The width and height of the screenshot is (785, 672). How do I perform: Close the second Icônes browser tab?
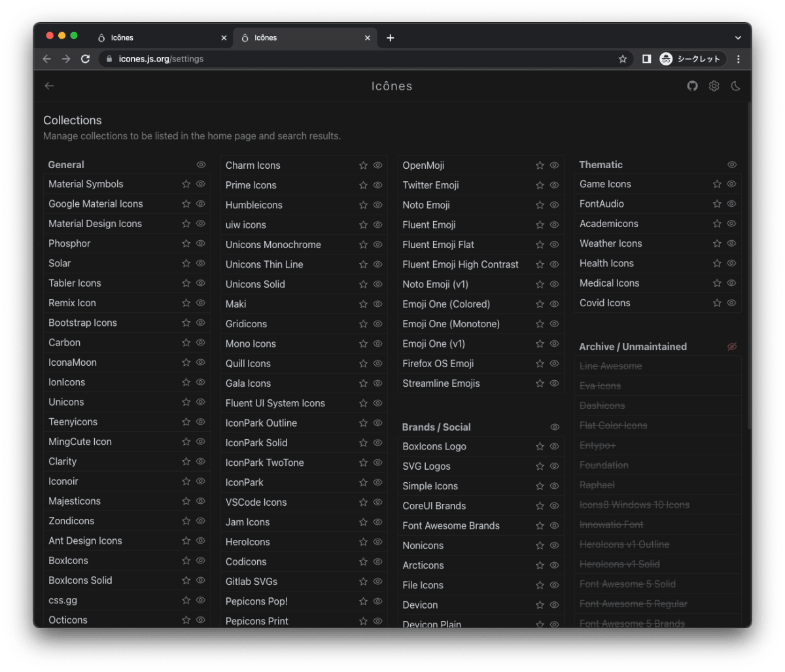pyautogui.click(x=368, y=38)
